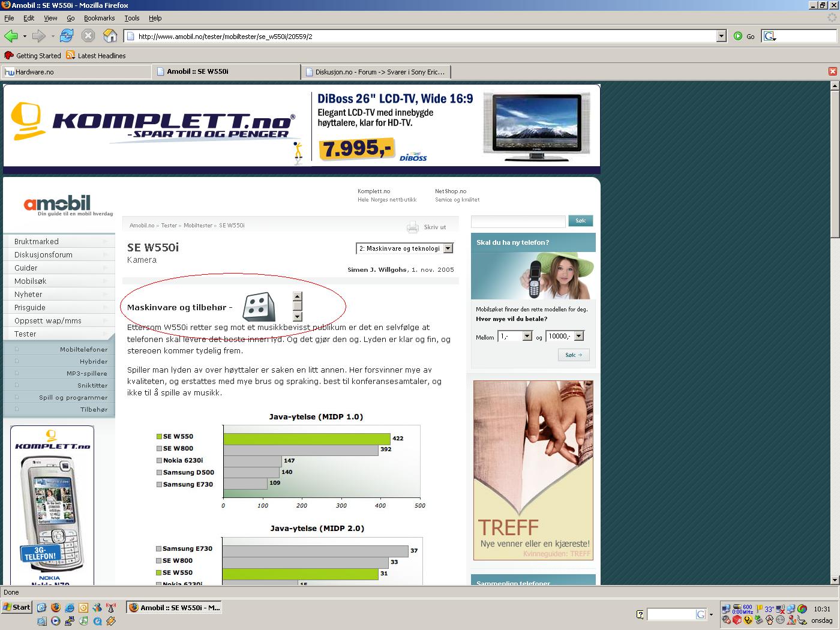Click the 33° temperature tray icon
The height and width of the screenshot is (630, 840).
click(769, 609)
